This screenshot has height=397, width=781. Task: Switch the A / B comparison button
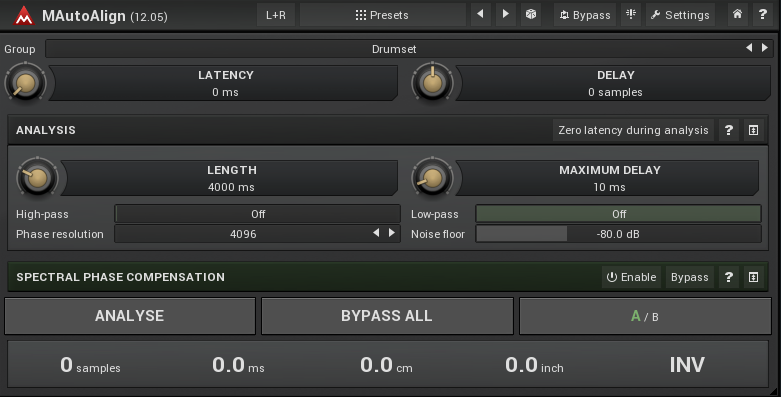click(645, 316)
